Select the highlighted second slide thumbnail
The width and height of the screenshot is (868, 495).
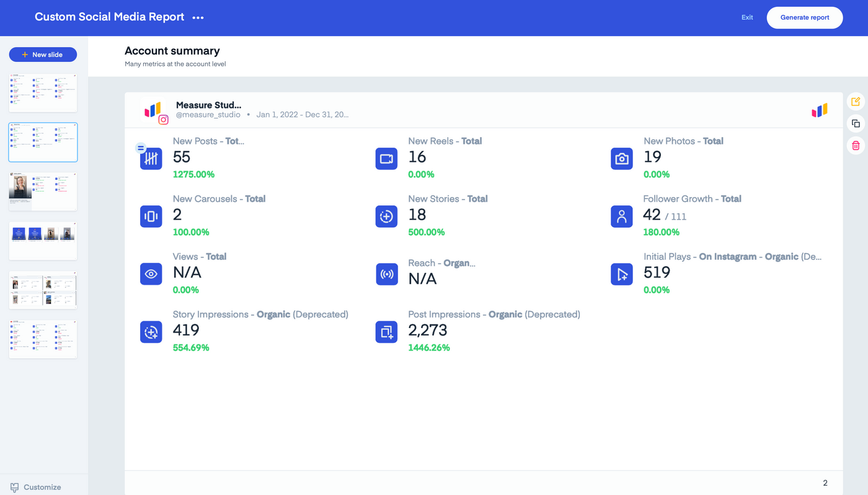tap(43, 142)
